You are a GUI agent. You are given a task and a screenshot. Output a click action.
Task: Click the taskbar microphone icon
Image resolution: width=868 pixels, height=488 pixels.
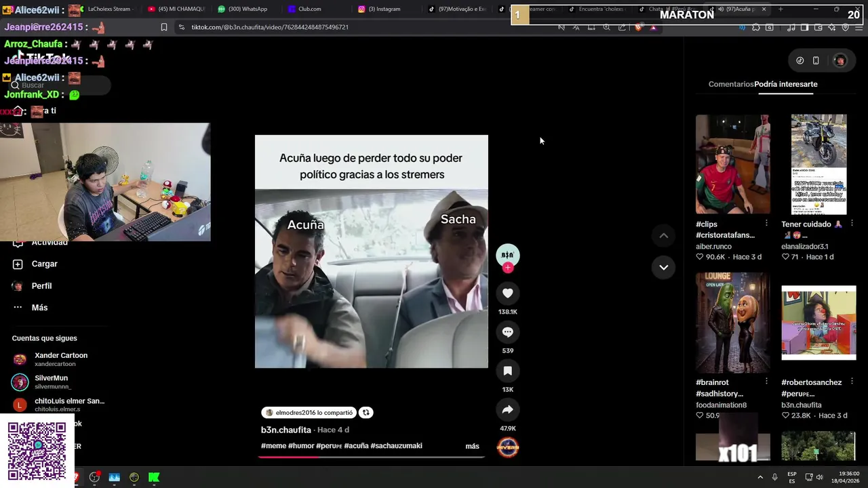(x=774, y=477)
